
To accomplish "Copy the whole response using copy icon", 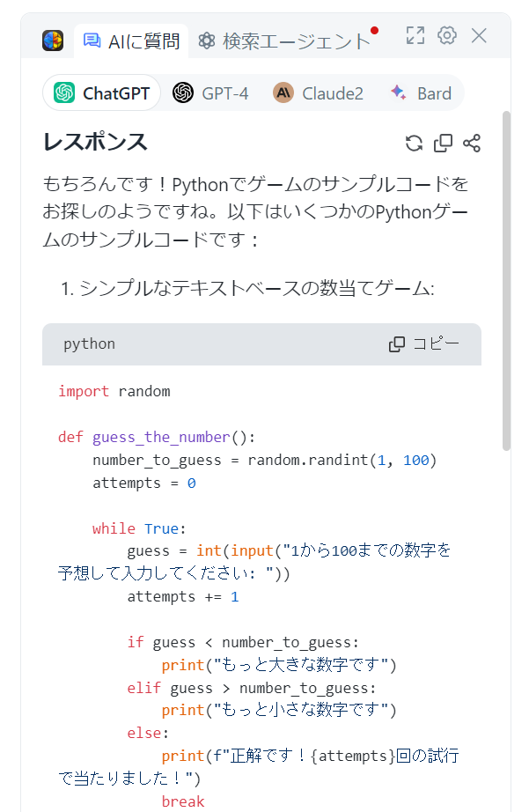I will pyautogui.click(x=443, y=143).
